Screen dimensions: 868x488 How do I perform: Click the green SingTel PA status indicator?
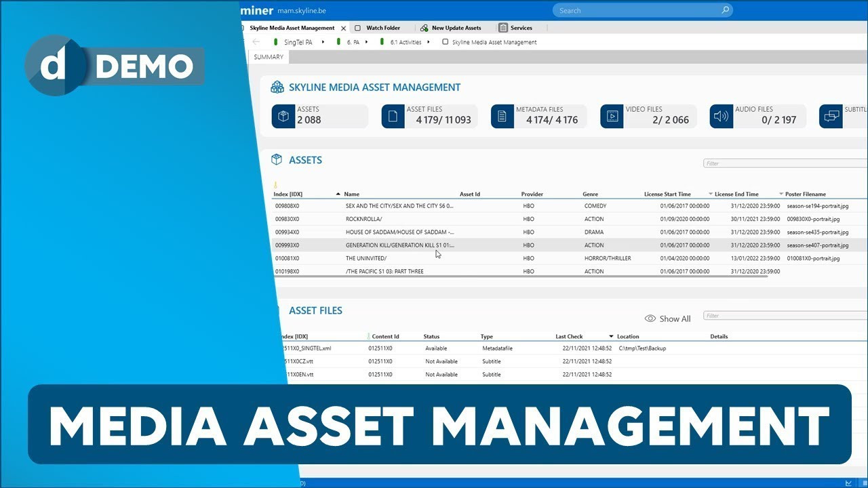(x=275, y=41)
